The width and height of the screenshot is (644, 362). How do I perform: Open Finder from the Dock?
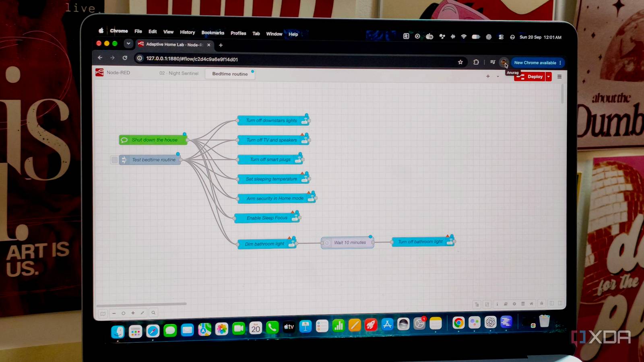tap(118, 331)
